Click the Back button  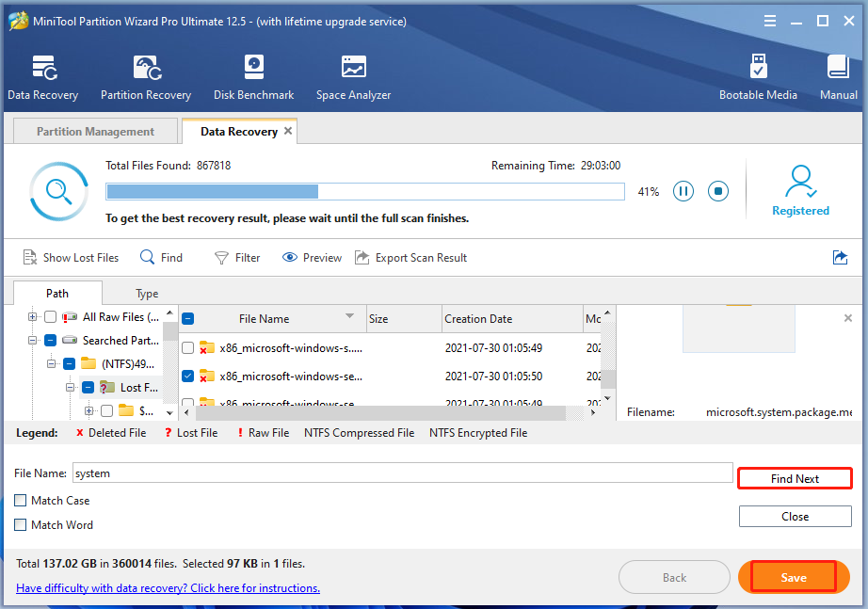(x=674, y=577)
